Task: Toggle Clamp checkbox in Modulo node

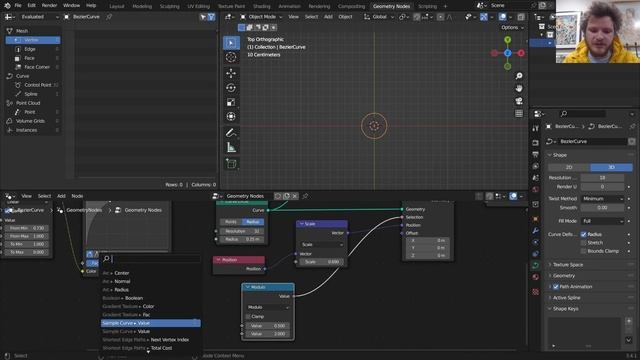Action: pyautogui.click(x=248, y=317)
